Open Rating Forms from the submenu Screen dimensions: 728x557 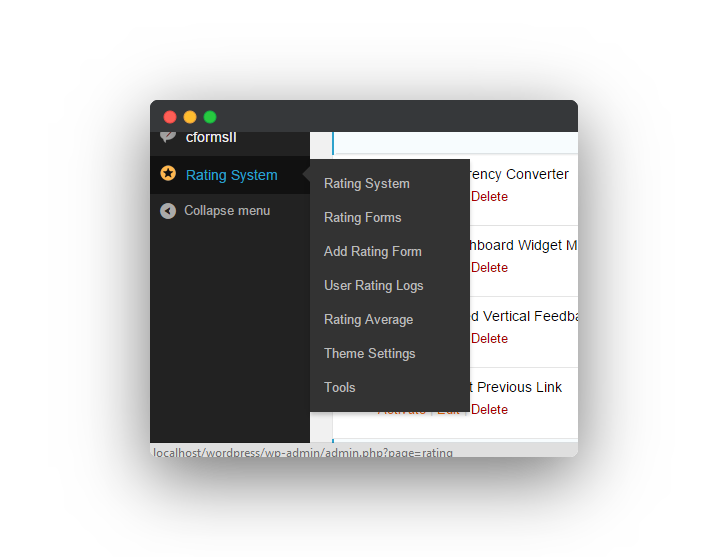click(x=363, y=218)
